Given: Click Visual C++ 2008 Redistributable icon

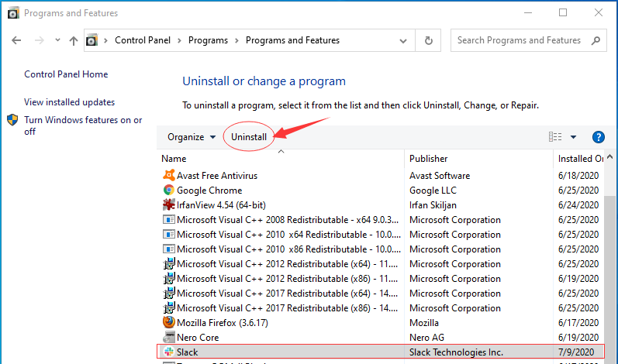Looking at the screenshot, I should pos(169,220).
